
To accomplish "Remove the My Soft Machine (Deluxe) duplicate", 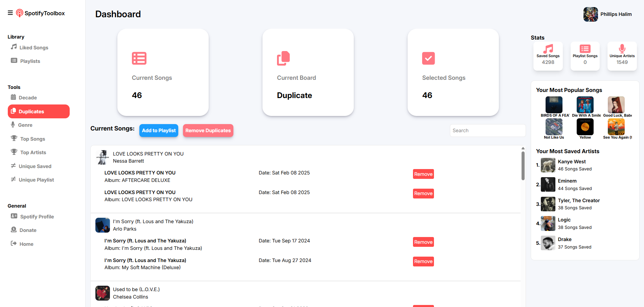I will pyautogui.click(x=423, y=261).
